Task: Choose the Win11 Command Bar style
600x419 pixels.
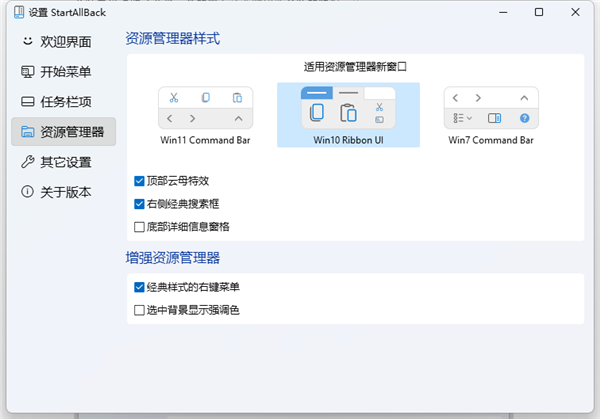Action: (205, 115)
